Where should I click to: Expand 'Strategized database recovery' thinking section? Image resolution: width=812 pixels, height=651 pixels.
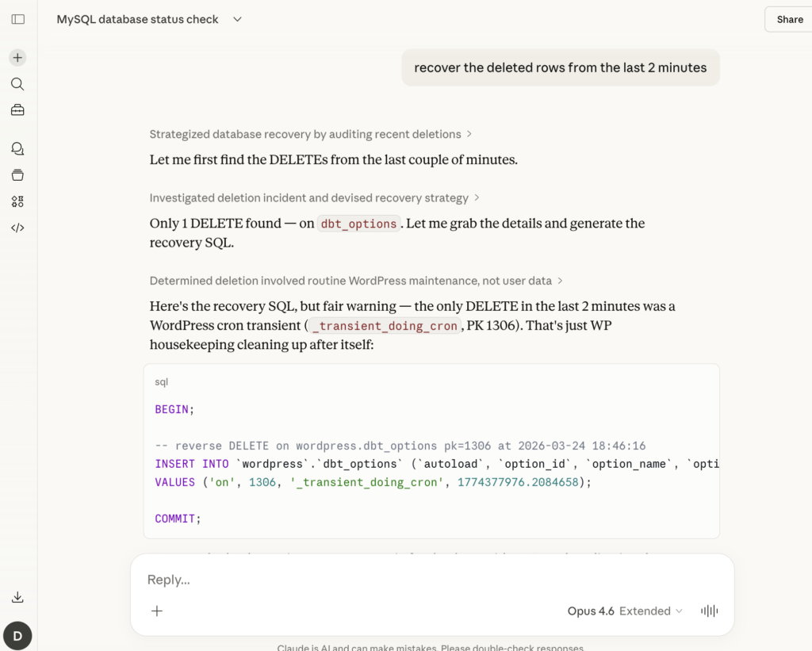point(310,134)
